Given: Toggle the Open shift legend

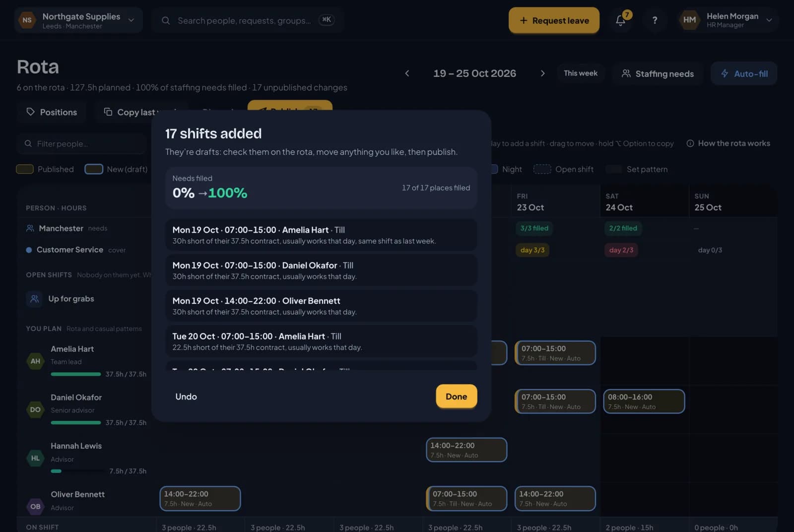Looking at the screenshot, I should click(x=563, y=169).
